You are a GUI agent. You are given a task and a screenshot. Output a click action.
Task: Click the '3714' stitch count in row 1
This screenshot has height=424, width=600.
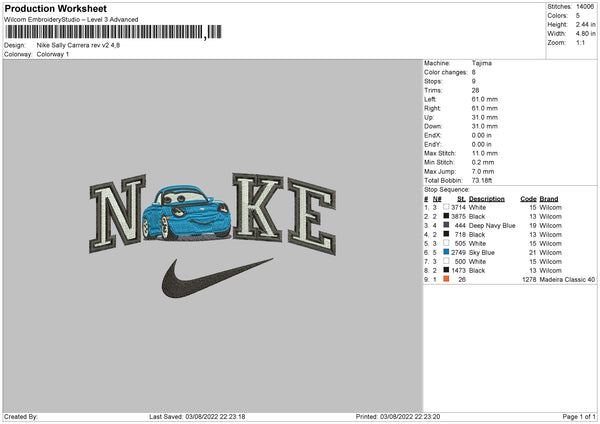pyautogui.click(x=458, y=207)
